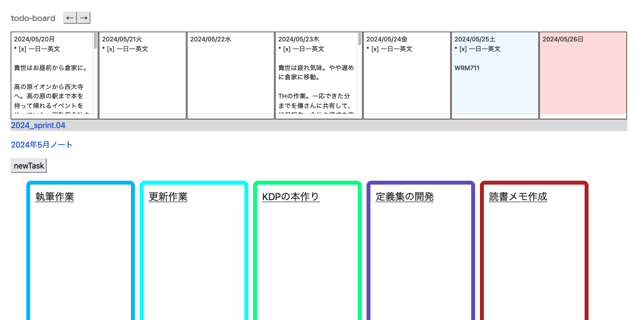Viewport: 644px width, 320px height.
Task: Open the 執筆作業 task card heading
Action: (x=54, y=196)
